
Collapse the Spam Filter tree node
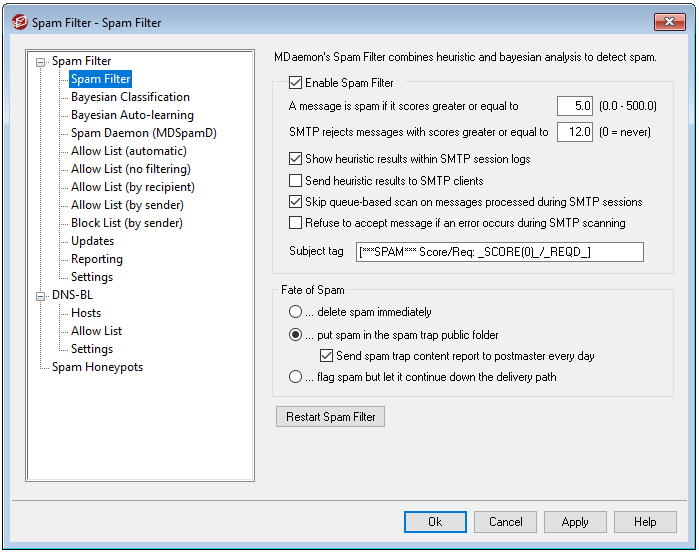click(x=41, y=61)
